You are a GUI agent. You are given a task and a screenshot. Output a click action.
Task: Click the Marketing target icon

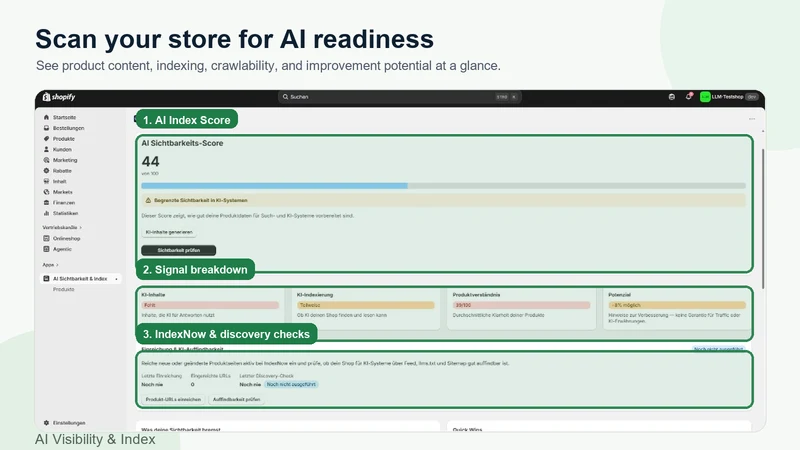(x=46, y=160)
